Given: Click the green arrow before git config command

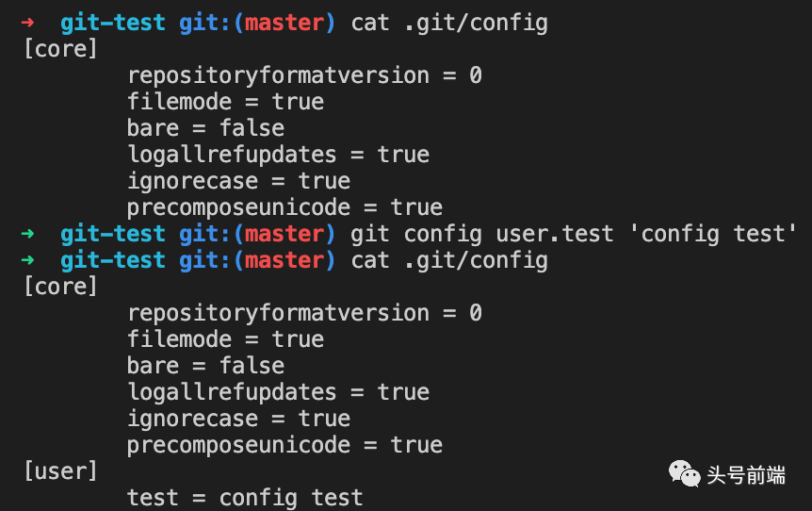Looking at the screenshot, I should pyautogui.click(x=27, y=234).
